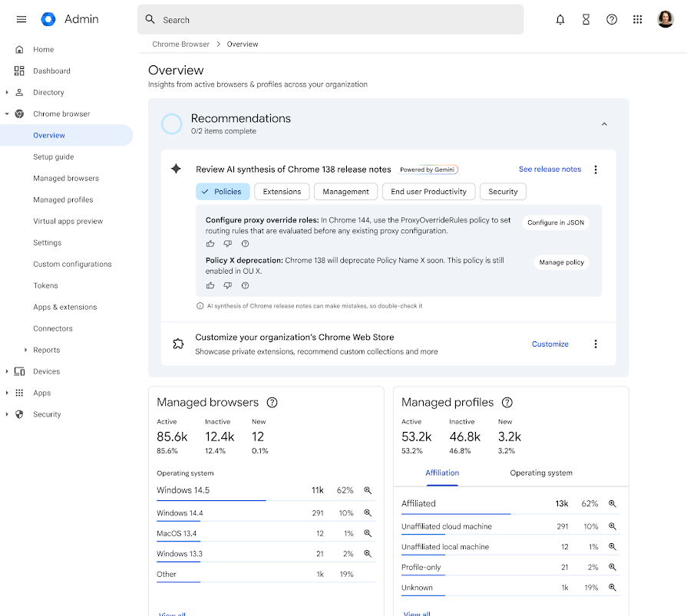Select the Extensions filter chip
The height and width of the screenshot is (616, 687).
[x=282, y=191]
